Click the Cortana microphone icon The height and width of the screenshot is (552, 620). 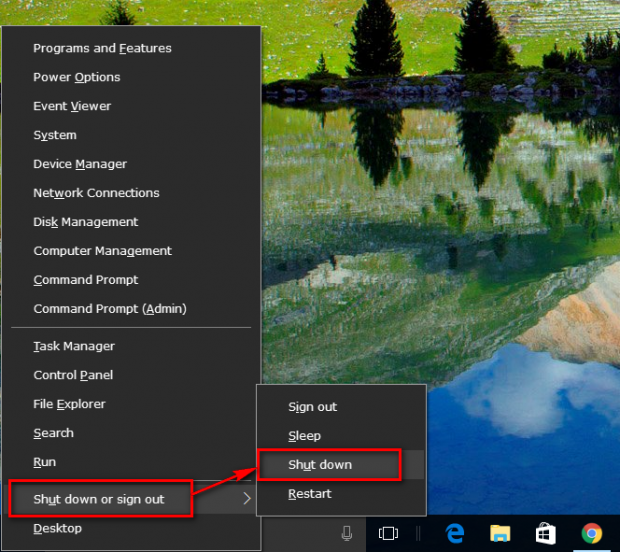pos(347,533)
